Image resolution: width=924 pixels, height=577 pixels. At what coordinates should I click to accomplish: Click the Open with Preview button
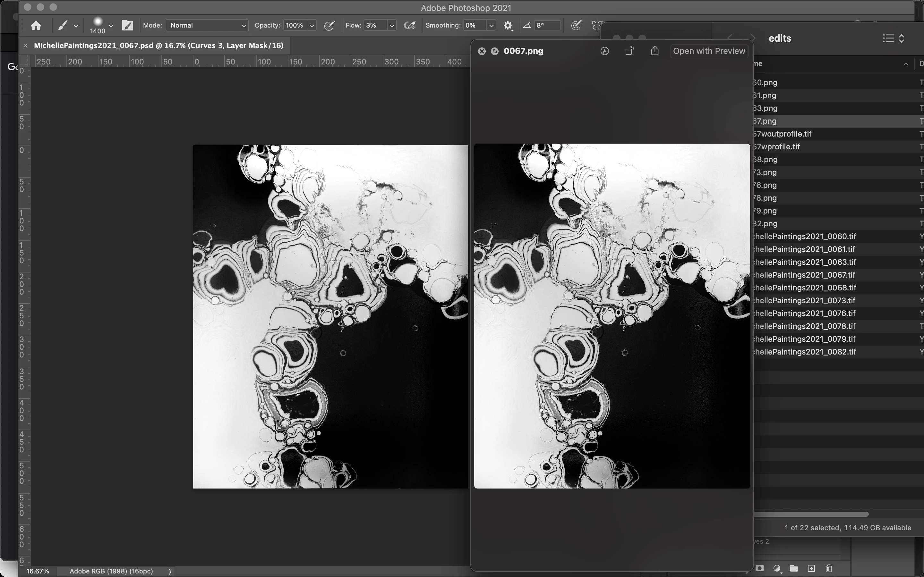point(709,51)
